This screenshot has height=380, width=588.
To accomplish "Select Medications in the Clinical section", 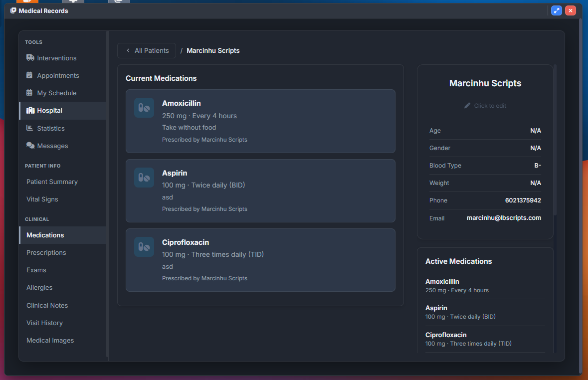I will [x=63, y=235].
